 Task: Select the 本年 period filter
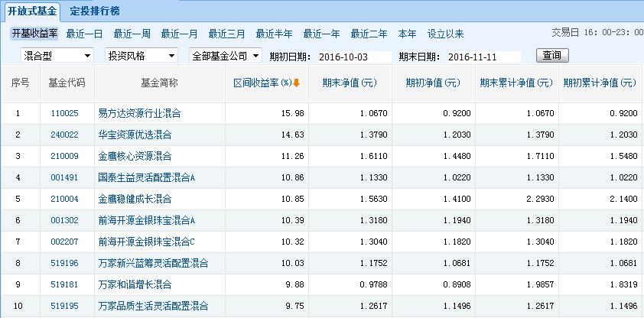(x=407, y=34)
